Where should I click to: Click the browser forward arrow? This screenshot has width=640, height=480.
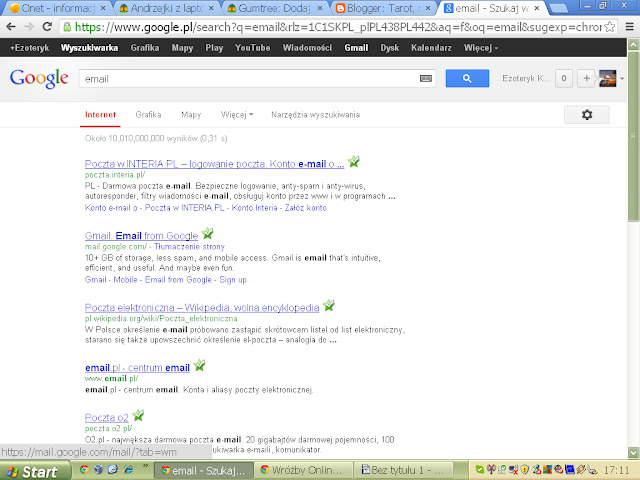pyautogui.click(x=29, y=27)
